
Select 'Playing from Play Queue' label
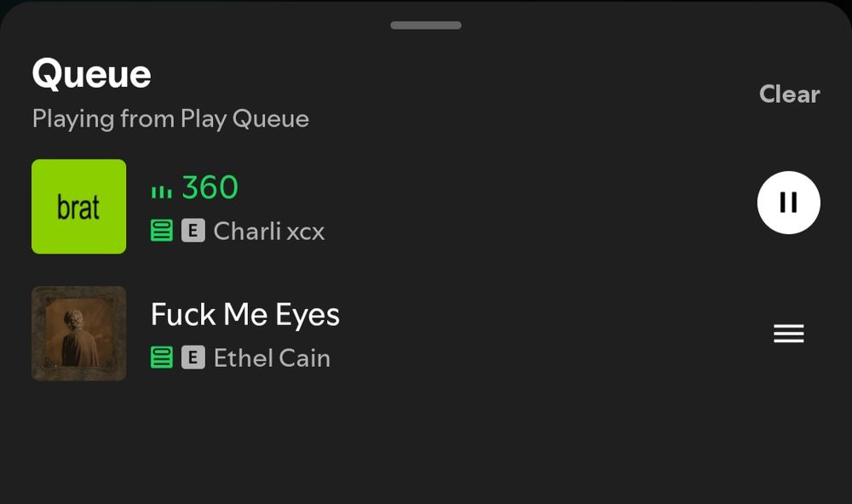tap(171, 119)
